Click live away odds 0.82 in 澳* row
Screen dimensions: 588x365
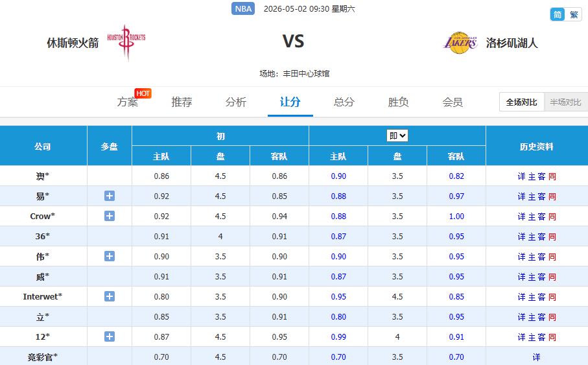coord(456,176)
